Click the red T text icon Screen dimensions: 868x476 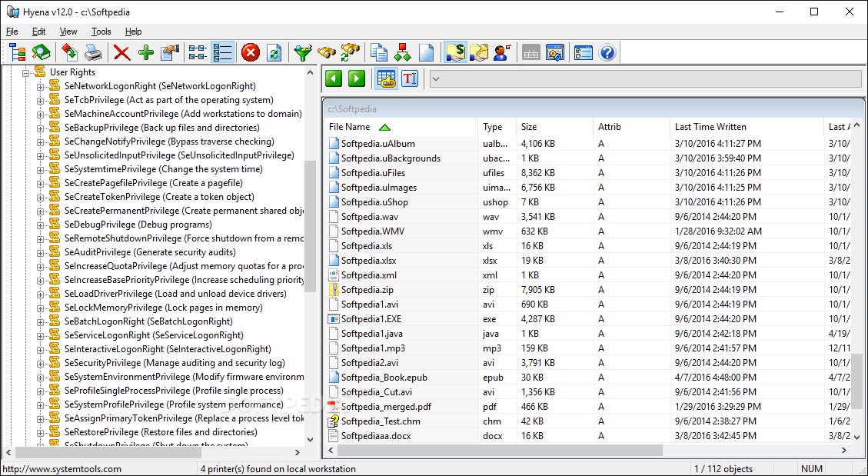point(409,78)
